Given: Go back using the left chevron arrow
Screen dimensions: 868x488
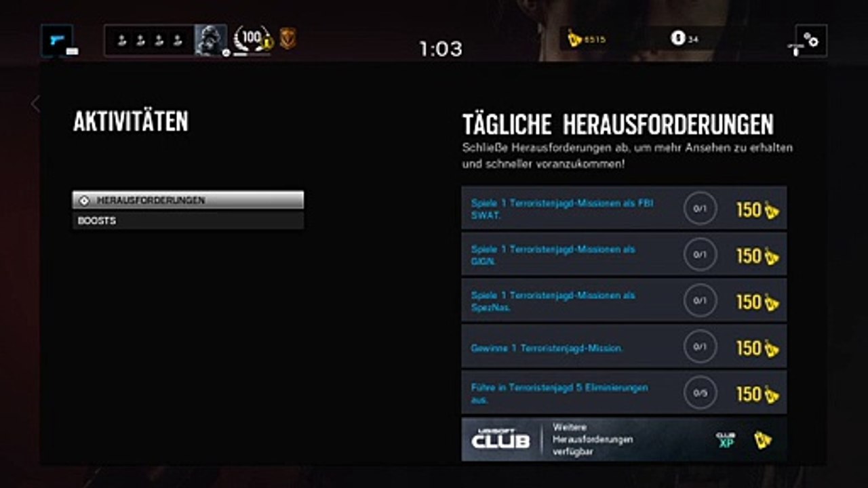Looking at the screenshot, I should [35, 104].
